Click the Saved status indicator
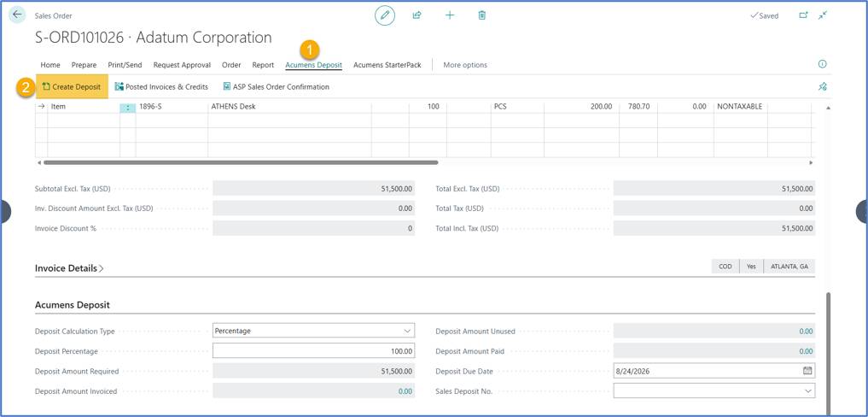 pos(764,15)
